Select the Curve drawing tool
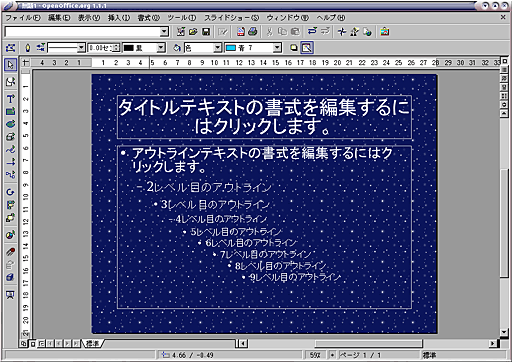Screen dimensions: 512x362 [x=11, y=149]
